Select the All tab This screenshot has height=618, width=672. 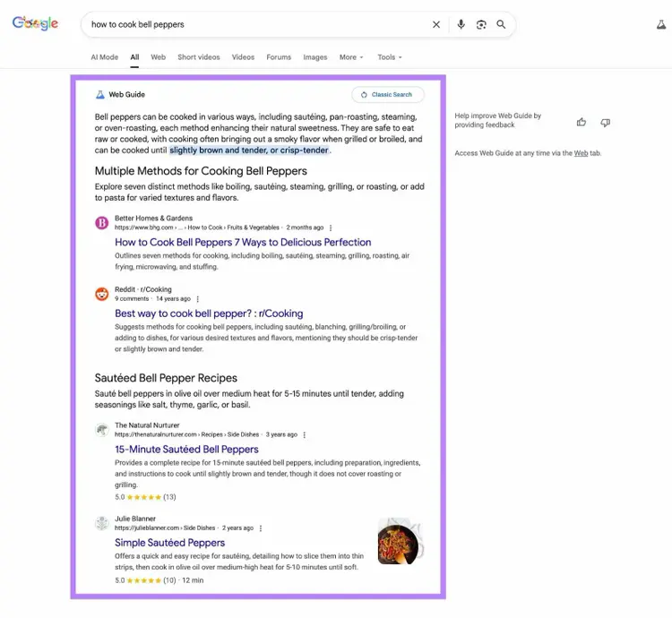click(x=134, y=57)
